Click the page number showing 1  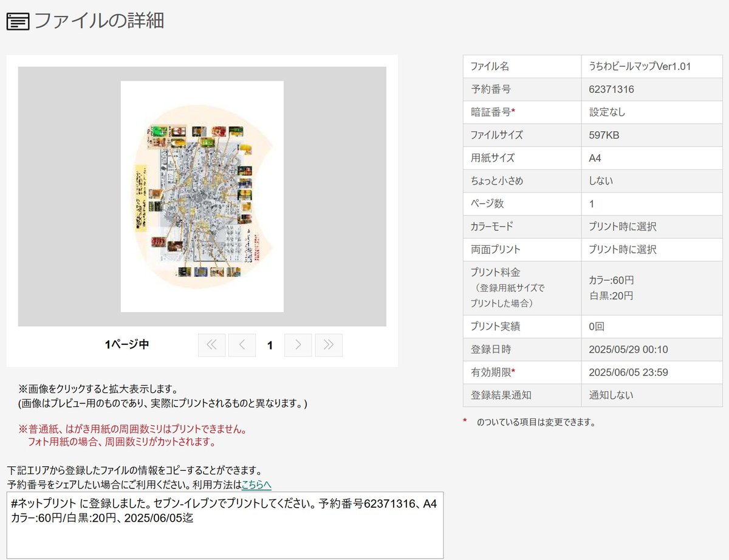pos(270,344)
